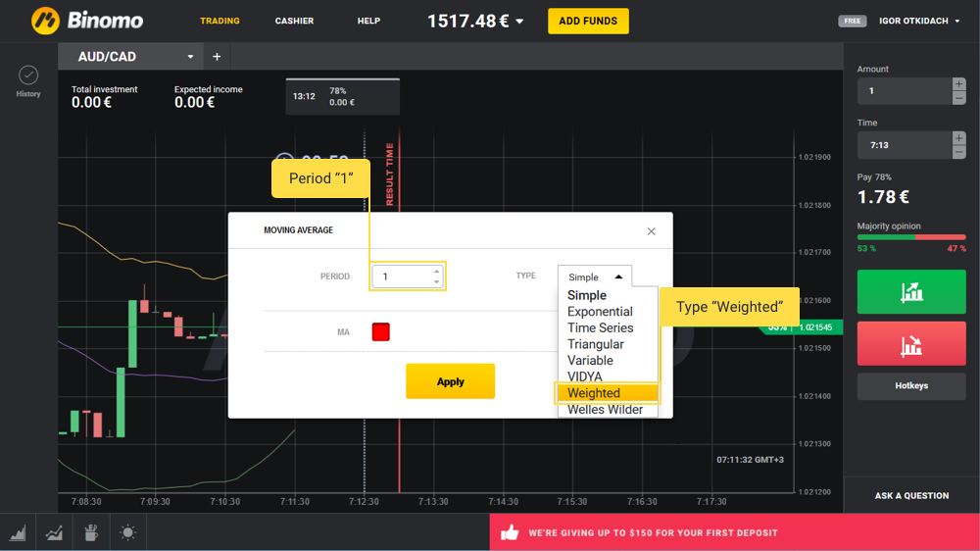Click the Pay 78% payout label
The width and height of the screenshot is (980, 551).
[x=874, y=177]
